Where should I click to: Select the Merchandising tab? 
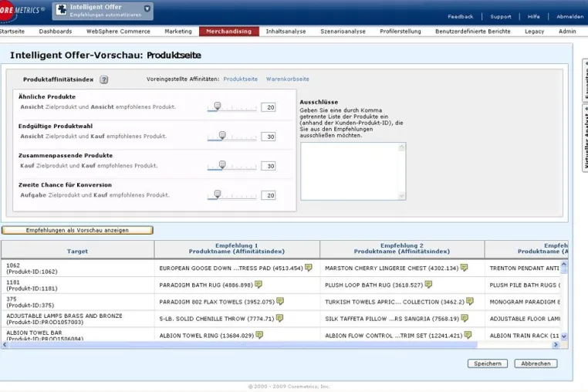(x=228, y=32)
